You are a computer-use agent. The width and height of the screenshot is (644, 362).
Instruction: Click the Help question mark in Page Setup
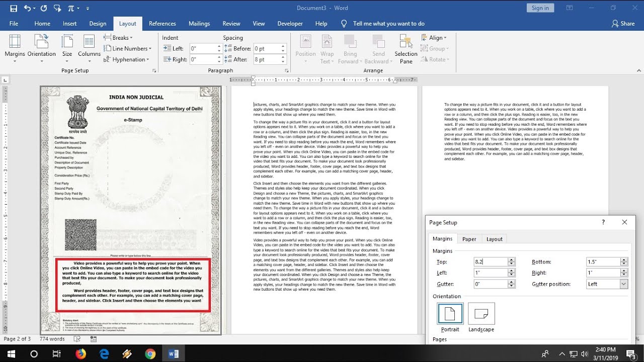(603, 222)
